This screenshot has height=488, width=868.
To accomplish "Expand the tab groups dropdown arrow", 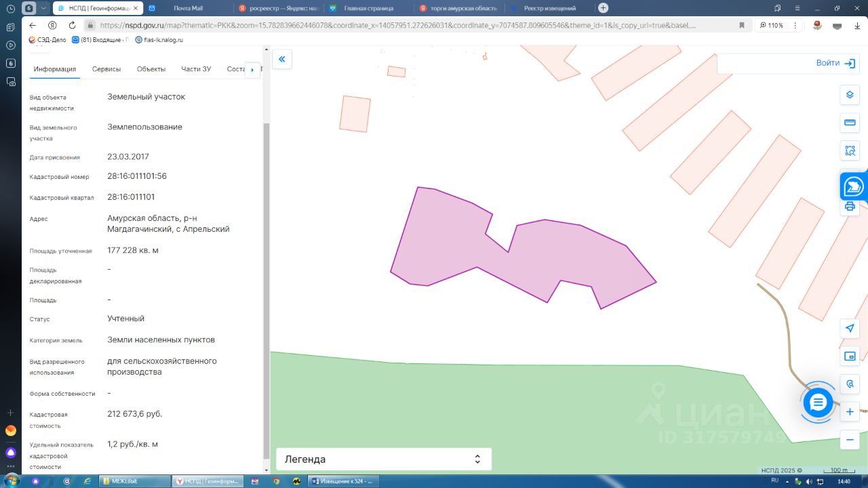I will [x=44, y=8].
